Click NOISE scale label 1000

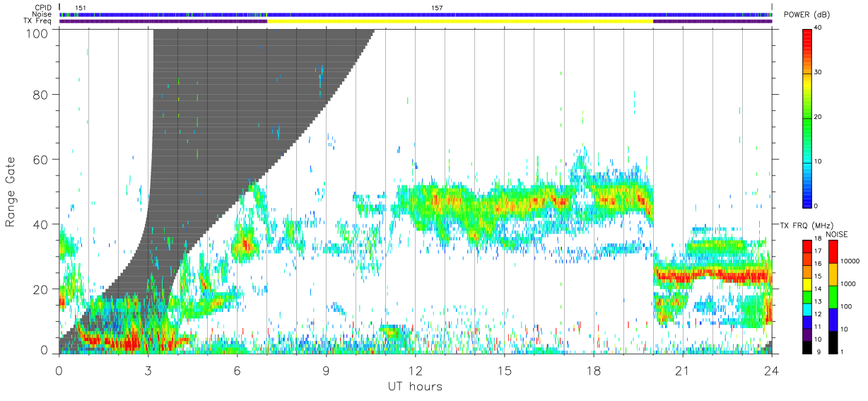[x=849, y=284]
